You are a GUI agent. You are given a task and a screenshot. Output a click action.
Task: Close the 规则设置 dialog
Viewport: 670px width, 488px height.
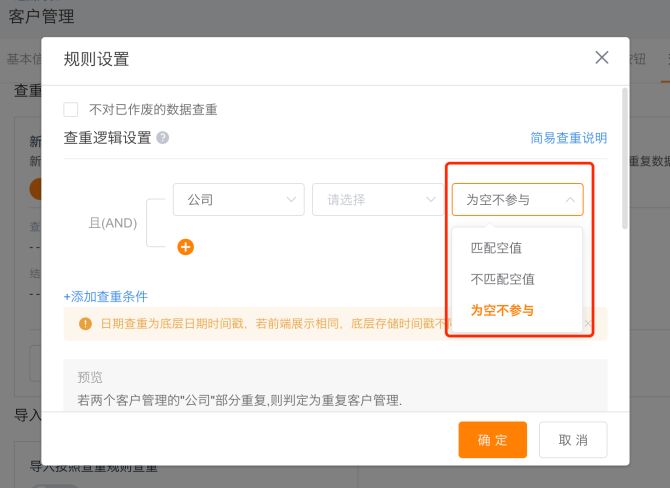(601, 58)
